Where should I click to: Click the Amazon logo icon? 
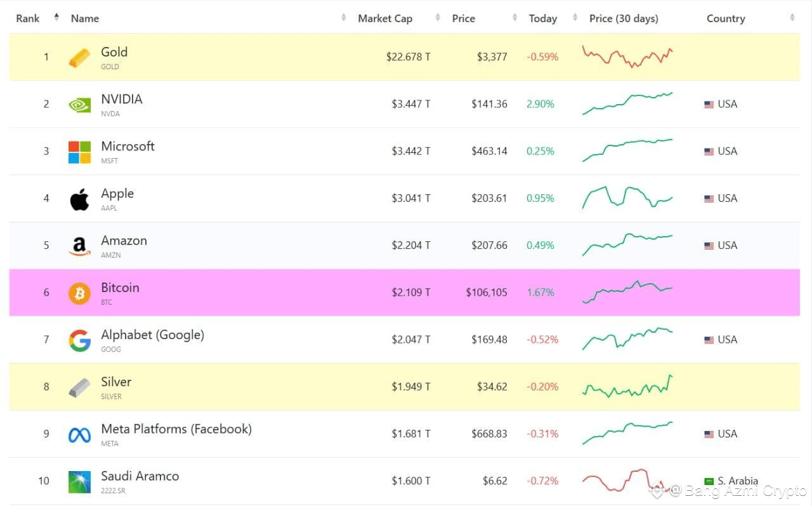(79, 246)
